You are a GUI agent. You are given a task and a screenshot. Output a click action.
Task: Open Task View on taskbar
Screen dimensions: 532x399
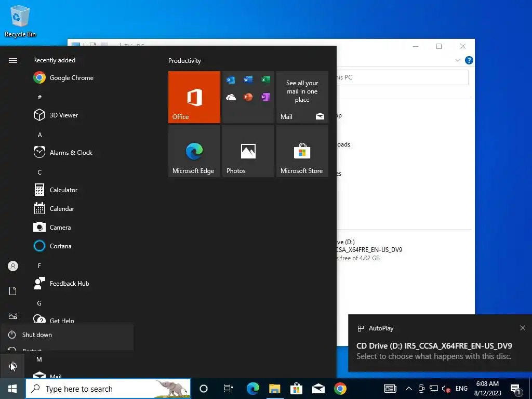tap(229, 389)
